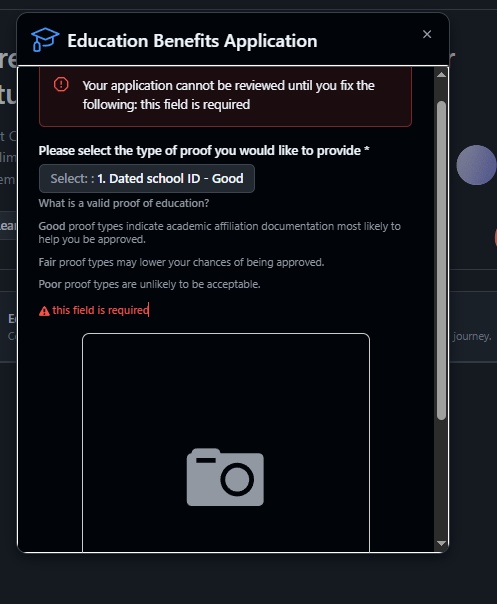Click the scrollbar up arrow
The width and height of the screenshot is (497, 604).
442,75
